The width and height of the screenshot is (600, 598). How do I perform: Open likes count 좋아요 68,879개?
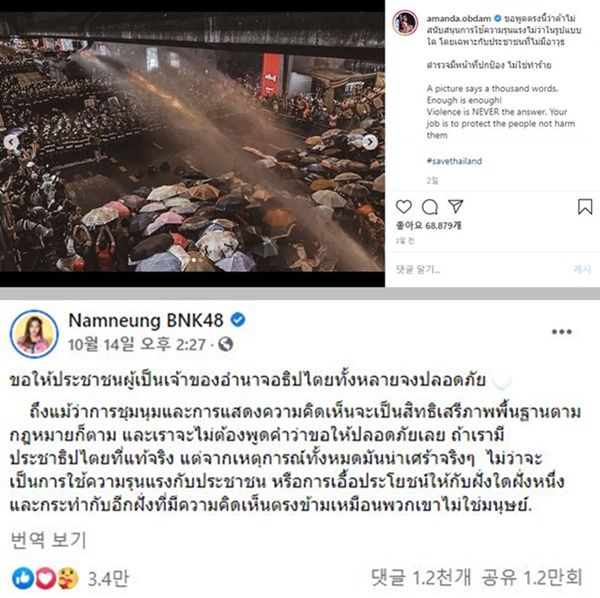click(428, 225)
